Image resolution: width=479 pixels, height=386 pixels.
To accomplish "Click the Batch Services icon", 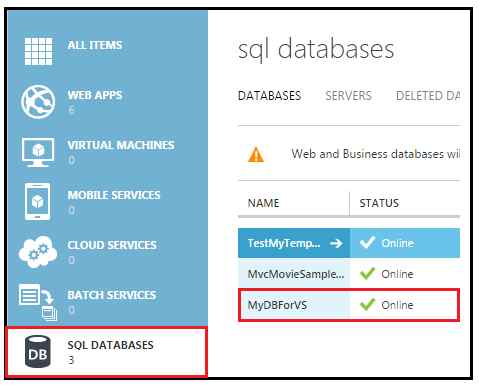I will [x=38, y=302].
